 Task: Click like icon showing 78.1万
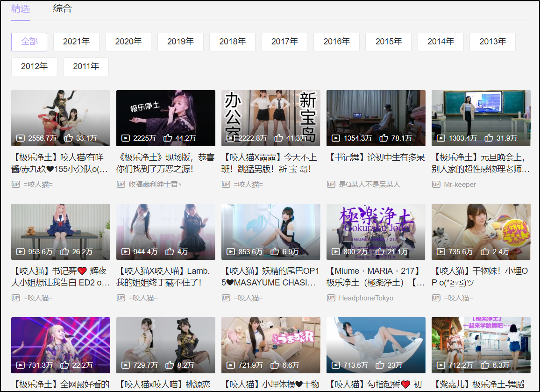click(384, 138)
